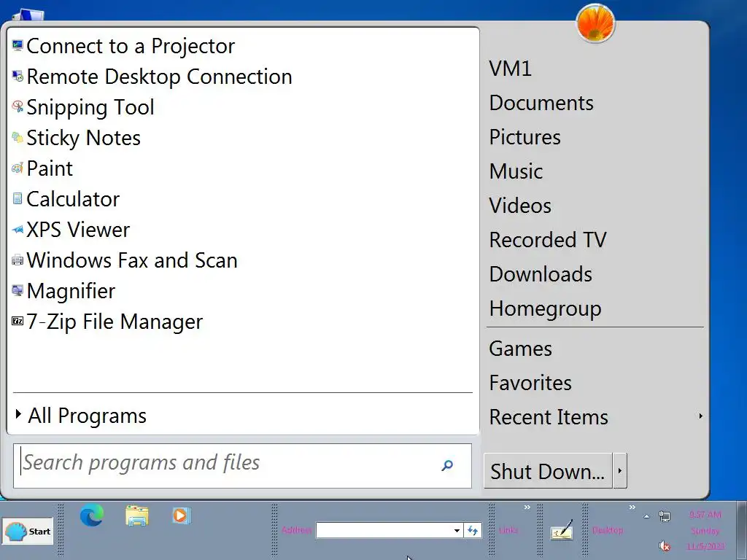
Task: Click the user account flower picture
Action: 595,23
